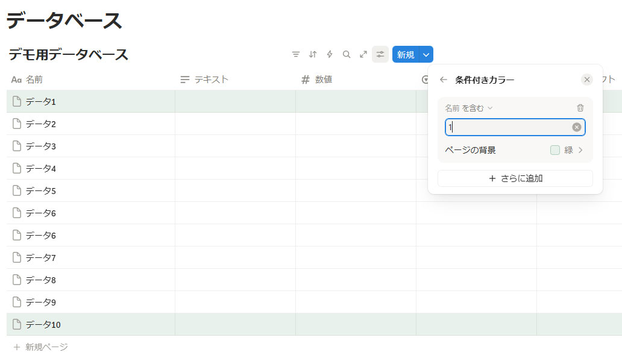Clear the condition text input
The width and height of the screenshot is (622, 364).
577,127
